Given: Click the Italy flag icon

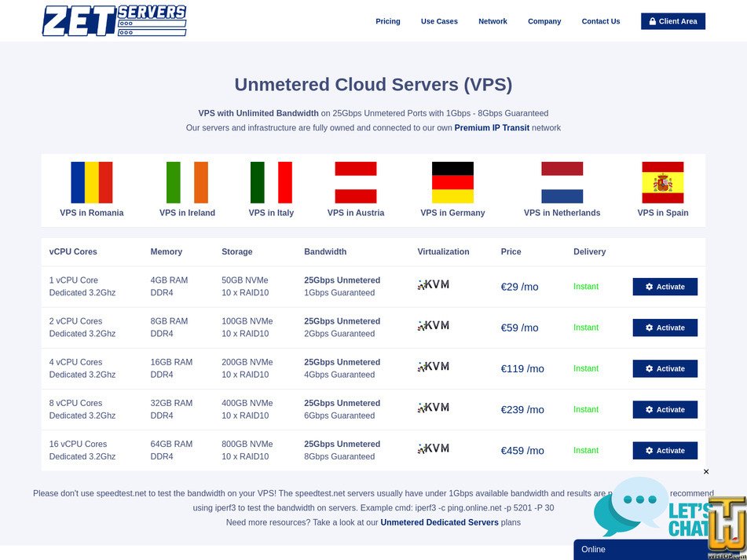Looking at the screenshot, I should pos(271,182).
